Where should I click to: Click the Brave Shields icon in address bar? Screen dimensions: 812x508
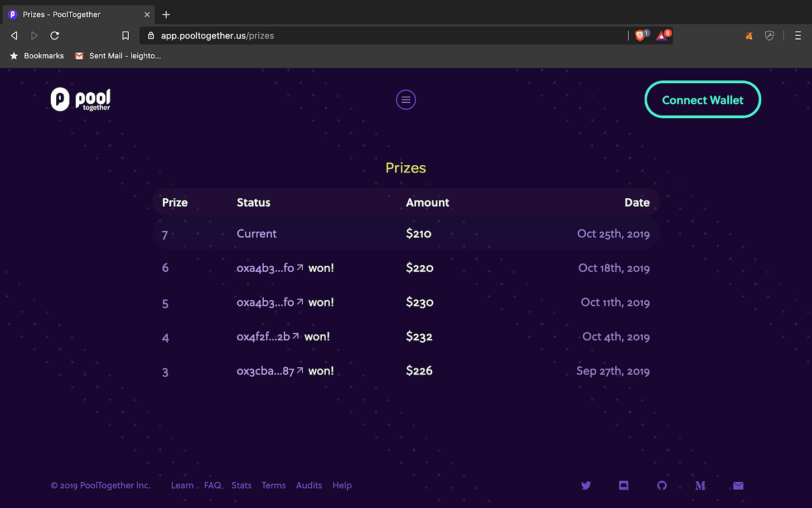[640, 36]
